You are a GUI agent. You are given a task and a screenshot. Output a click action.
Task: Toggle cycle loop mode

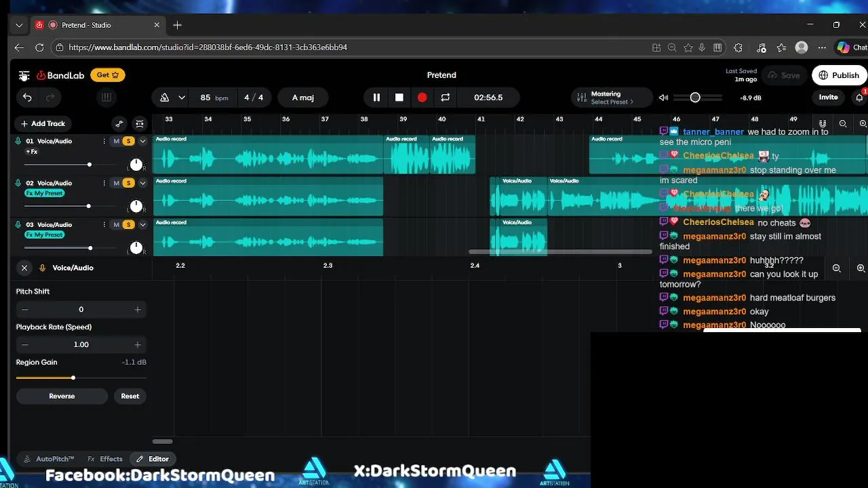point(445,98)
